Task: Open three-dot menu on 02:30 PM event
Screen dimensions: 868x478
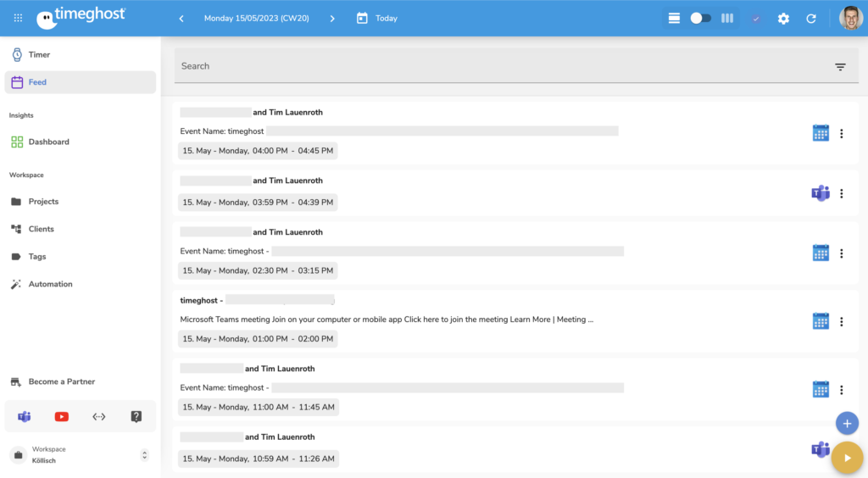Action: [x=841, y=253]
